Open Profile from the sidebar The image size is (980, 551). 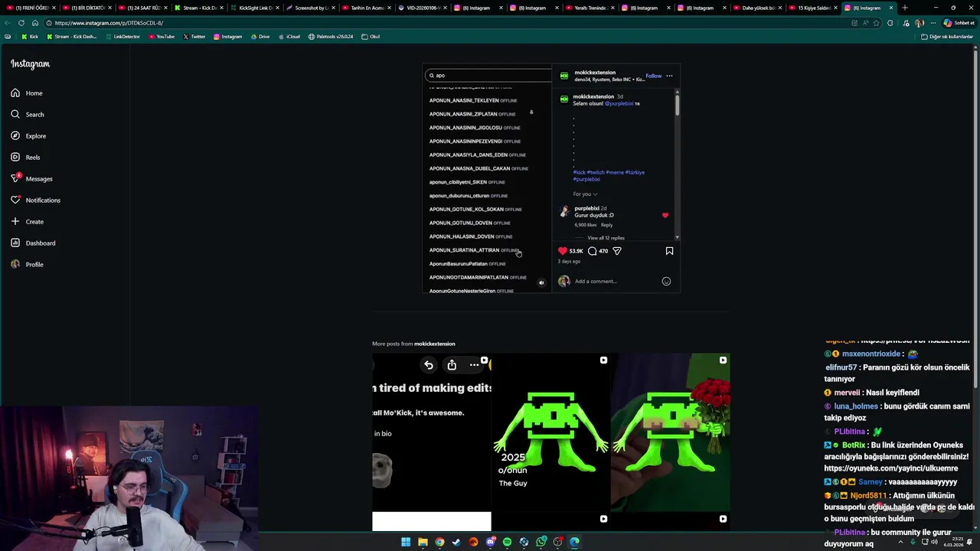point(27,265)
